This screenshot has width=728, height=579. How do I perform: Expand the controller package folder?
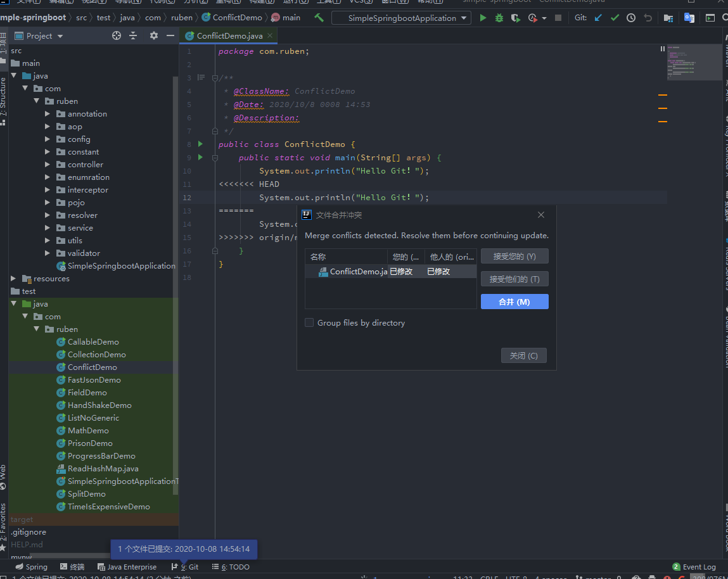48,165
